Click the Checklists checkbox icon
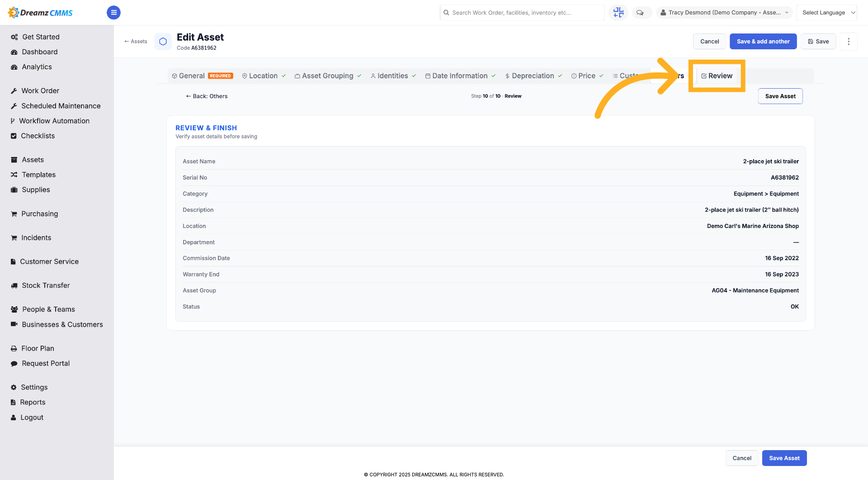This screenshot has width=868, height=480. point(14,136)
